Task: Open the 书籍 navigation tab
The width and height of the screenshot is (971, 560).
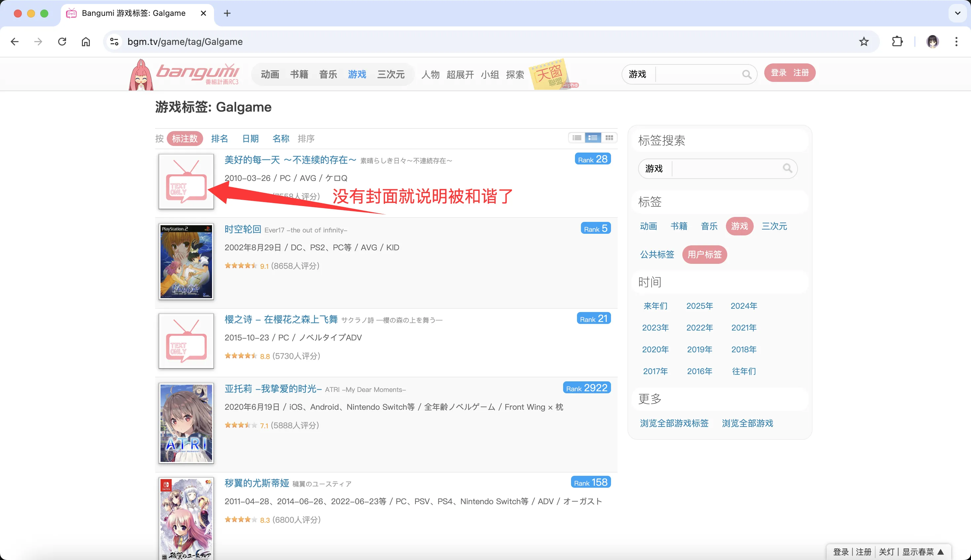Action: pos(299,74)
